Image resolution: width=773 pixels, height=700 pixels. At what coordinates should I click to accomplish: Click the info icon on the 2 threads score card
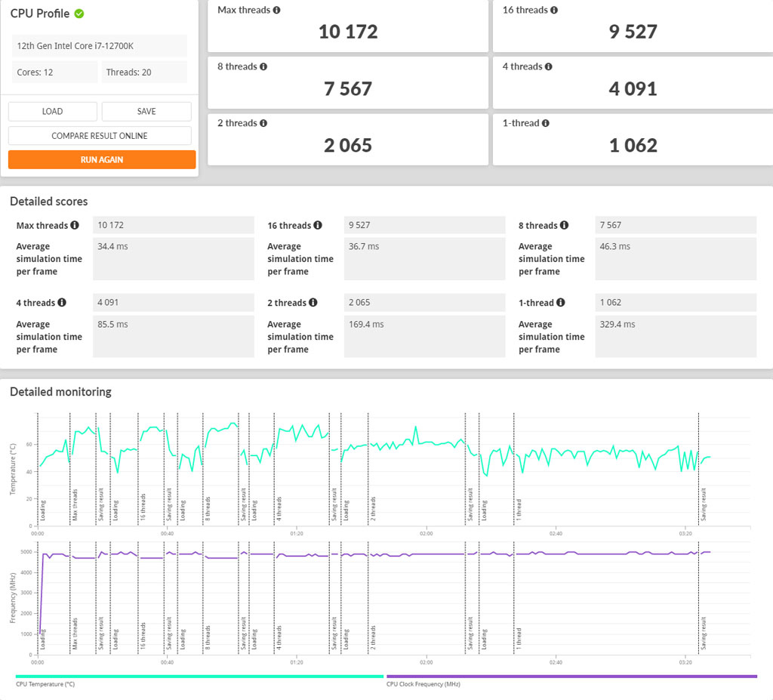point(263,123)
